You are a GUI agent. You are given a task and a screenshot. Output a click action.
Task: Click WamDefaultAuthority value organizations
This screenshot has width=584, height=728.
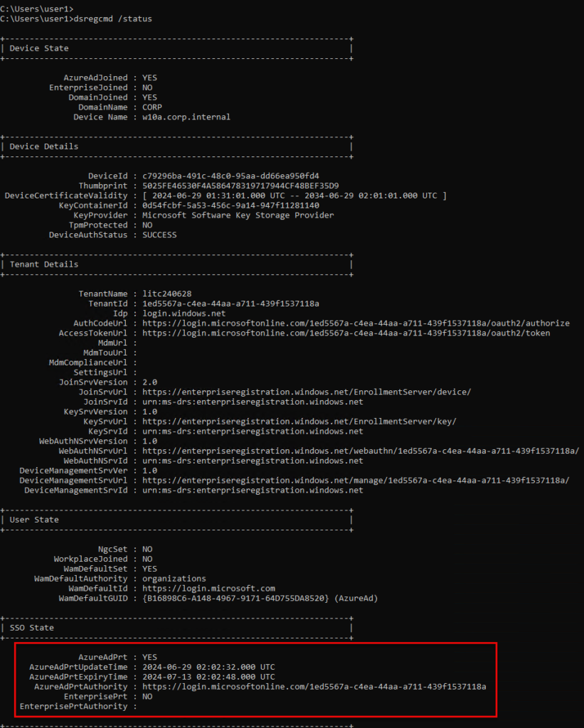pos(174,579)
